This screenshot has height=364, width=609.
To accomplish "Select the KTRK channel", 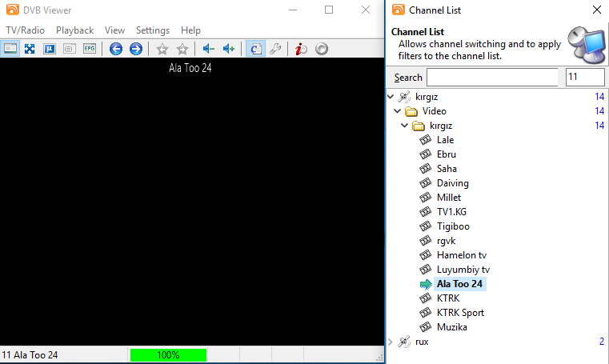I will coord(448,298).
